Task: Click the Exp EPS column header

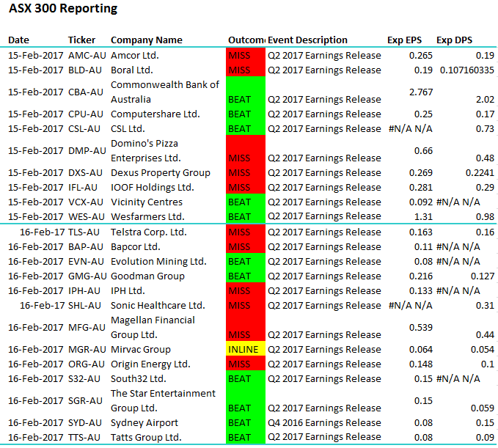Action: coord(404,40)
